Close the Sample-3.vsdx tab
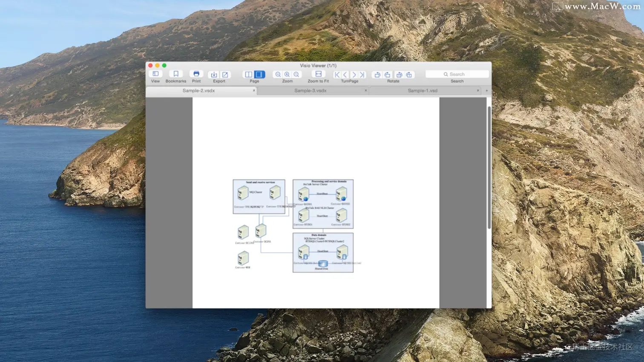 click(366, 91)
